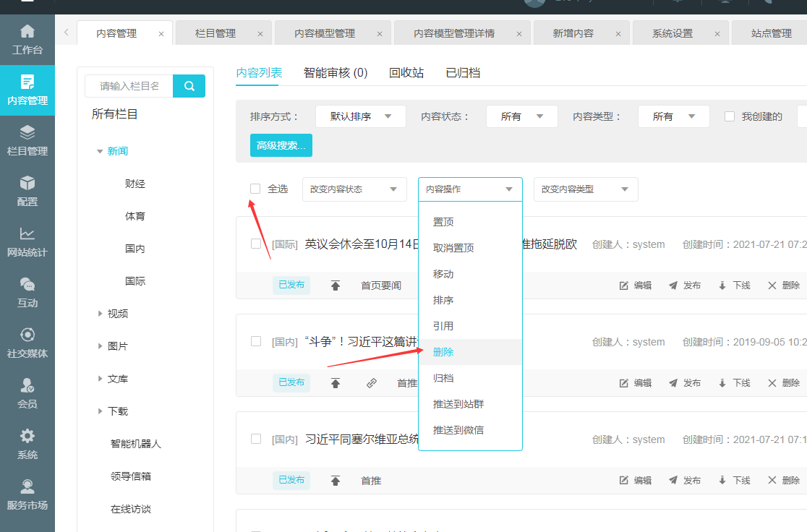Enable the 我创建的 checkbox
Viewport: 807px width, 532px height.
730,116
